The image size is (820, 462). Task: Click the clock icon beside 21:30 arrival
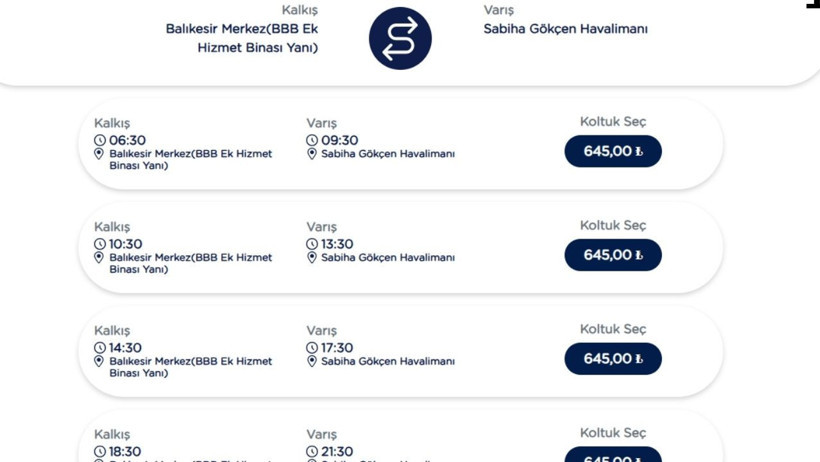point(312,451)
